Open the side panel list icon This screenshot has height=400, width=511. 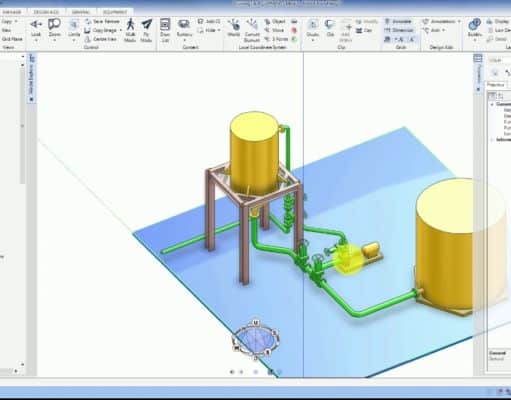pyautogui.click(x=478, y=59)
